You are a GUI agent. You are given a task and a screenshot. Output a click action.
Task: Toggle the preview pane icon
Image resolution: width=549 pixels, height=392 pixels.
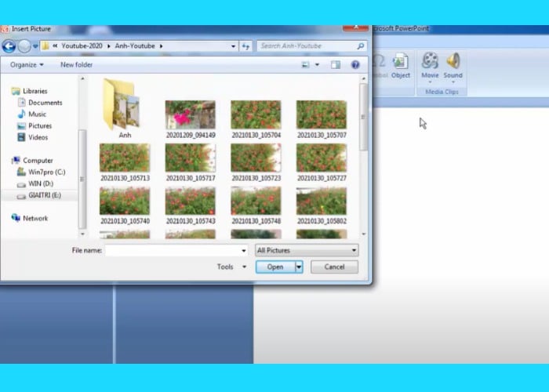[x=336, y=64]
